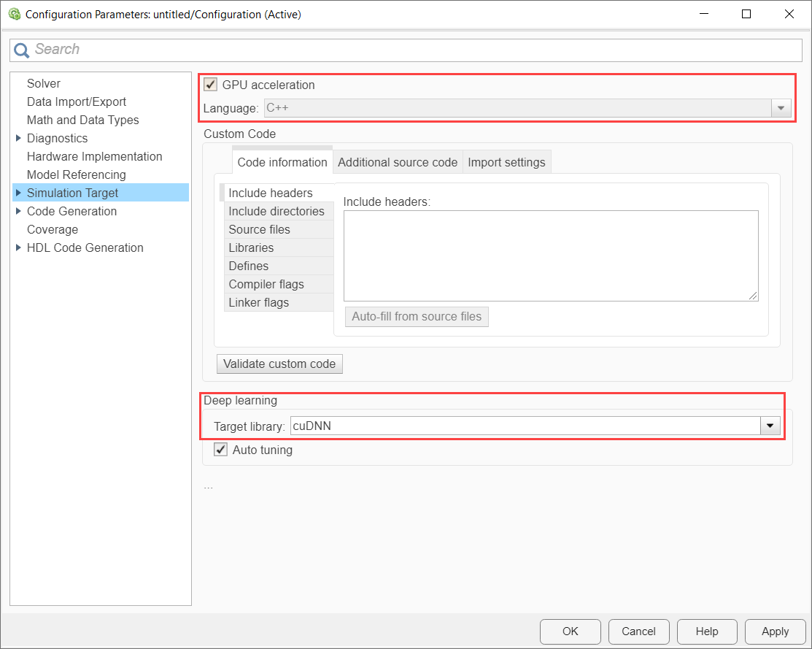Image resolution: width=812 pixels, height=649 pixels.
Task: Switch to Additional source code tab
Action: (398, 162)
